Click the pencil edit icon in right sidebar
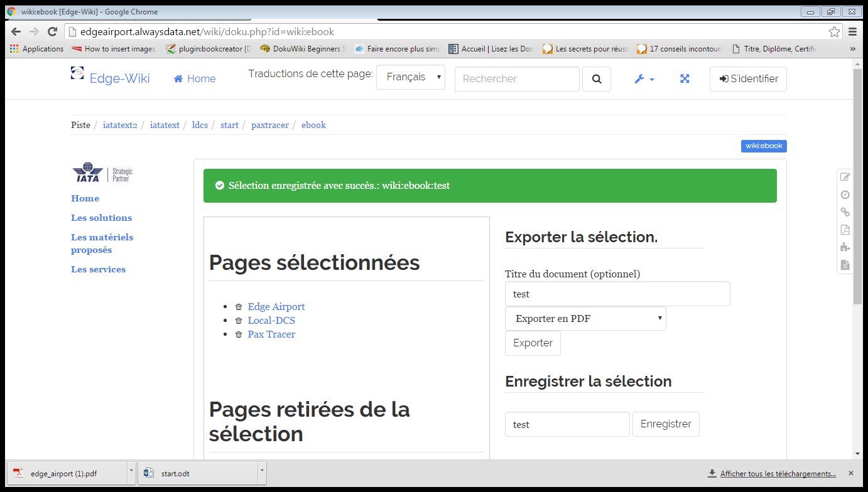Image resolution: width=868 pixels, height=492 pixels. point(845,177)
